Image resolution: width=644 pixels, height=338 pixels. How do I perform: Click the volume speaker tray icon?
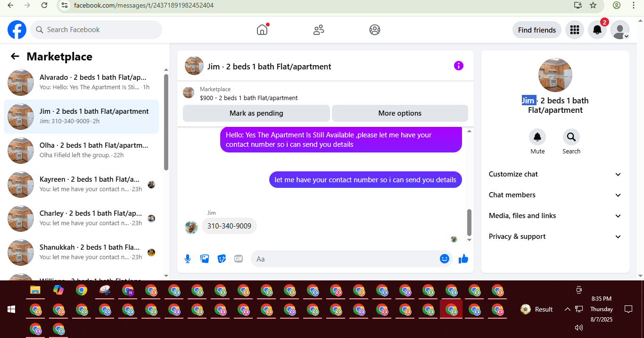pos(579,328)
